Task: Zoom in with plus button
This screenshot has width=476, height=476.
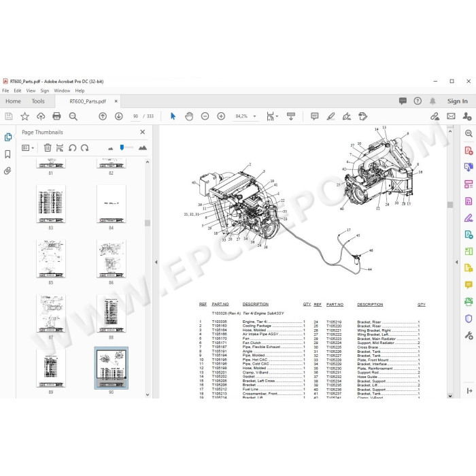Action: (x=221, y=116)
